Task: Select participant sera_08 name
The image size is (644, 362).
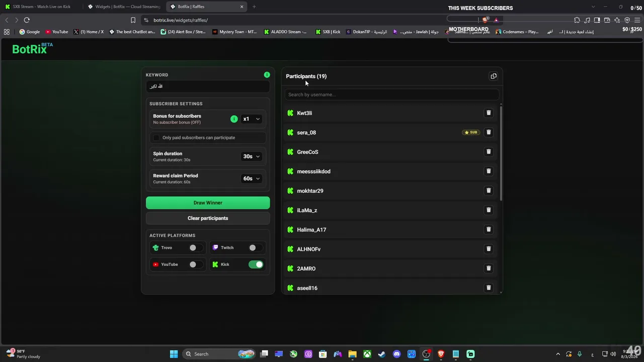Action: [306, 133]
